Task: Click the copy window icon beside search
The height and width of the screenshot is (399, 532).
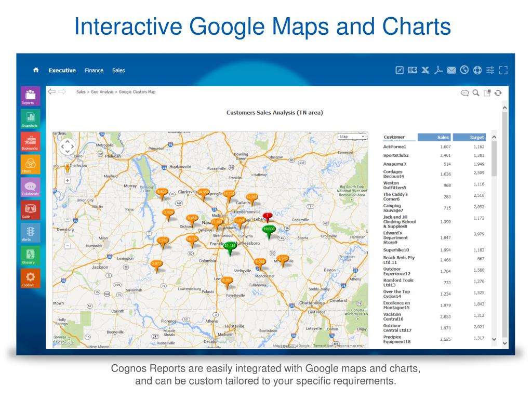Action: pyautogui.click(x=487, y=93)
